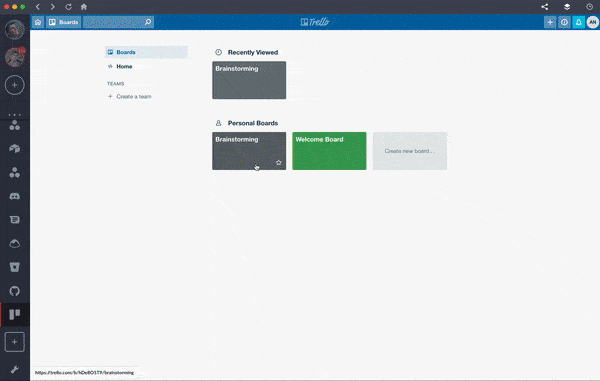600x381 pixels.
Task: Click the search input field in header
Action: 119,22
